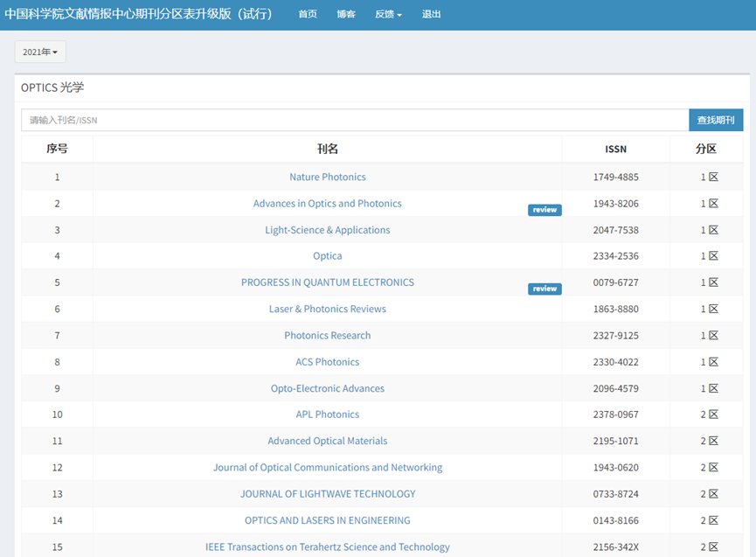Expand the 反馈 menu
Image resolution: width=756 pixels, height=557 pixels.
click(x=388, y=15)
